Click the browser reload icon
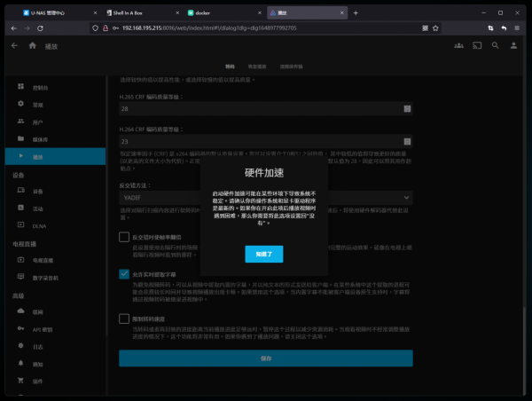Image resolution: width=532 pixels, height=401 pixels. (x=40, y=28)
